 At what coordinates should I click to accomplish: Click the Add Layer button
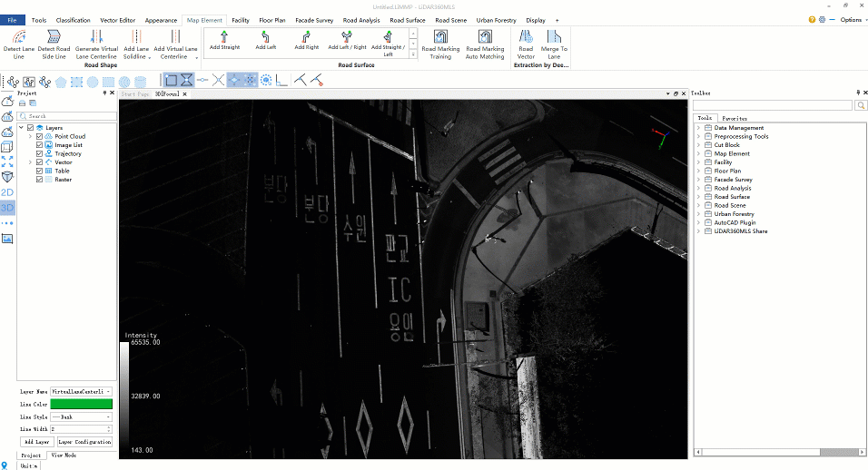pos(37,442)
